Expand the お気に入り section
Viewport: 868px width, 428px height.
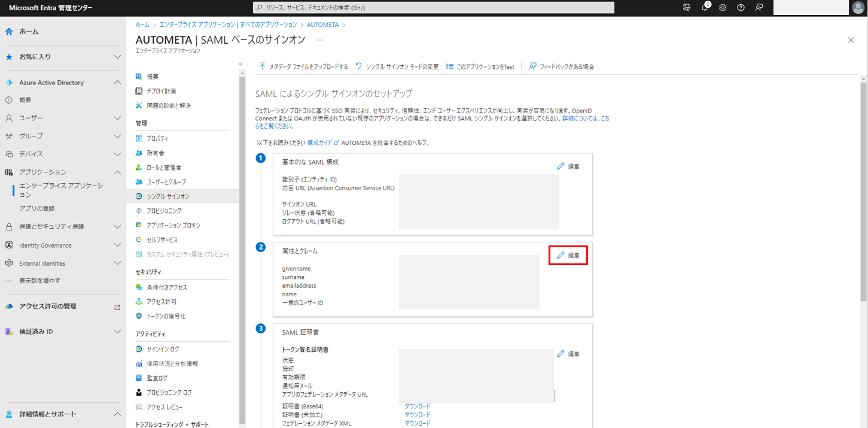pos(117,57)
